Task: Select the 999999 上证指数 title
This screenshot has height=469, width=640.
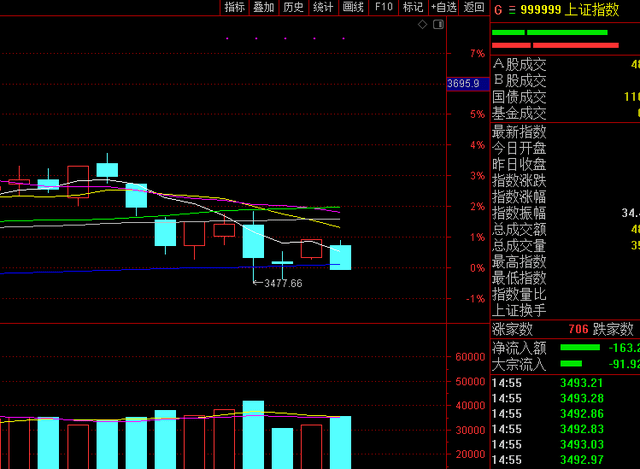Action: coord(570,10)
